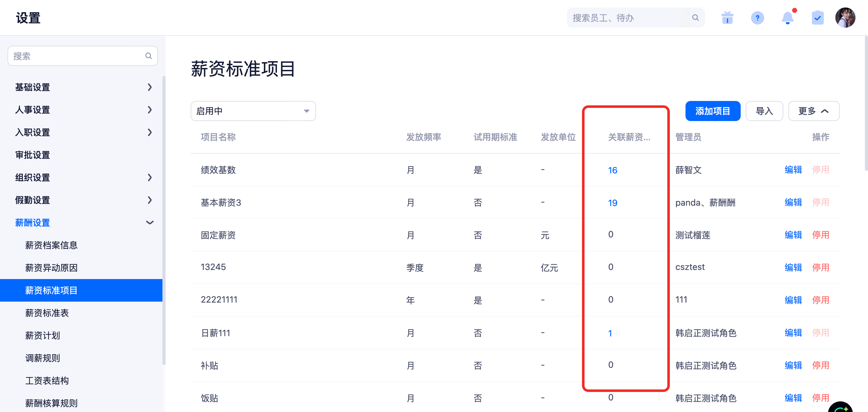
Task: Edit the 日薪111 row
Action: point(793,333)
